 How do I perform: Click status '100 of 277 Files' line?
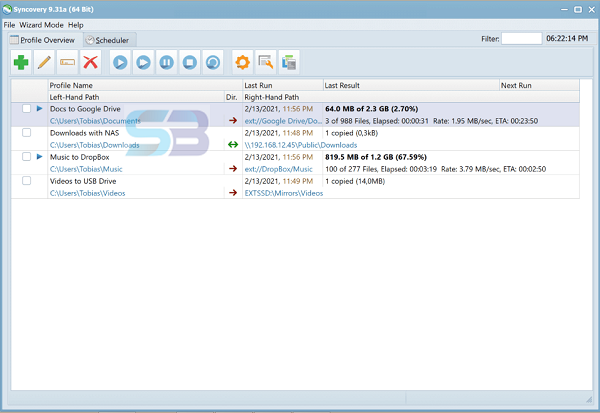(436, 169)
